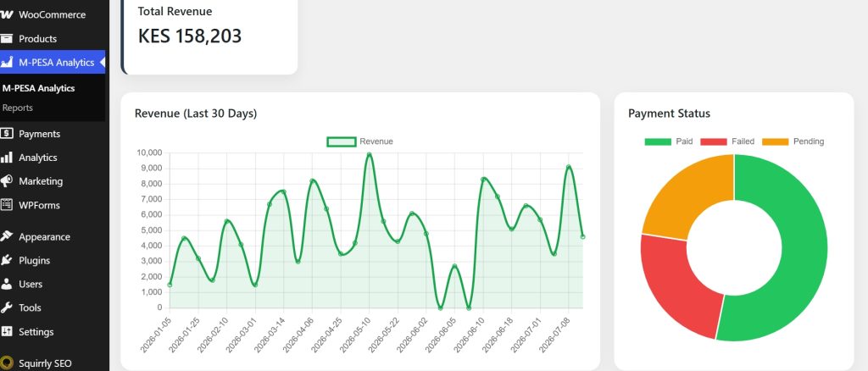Click the Tools wrench icon
Screen dimensions: 868x371
click(x=6, y=308)
